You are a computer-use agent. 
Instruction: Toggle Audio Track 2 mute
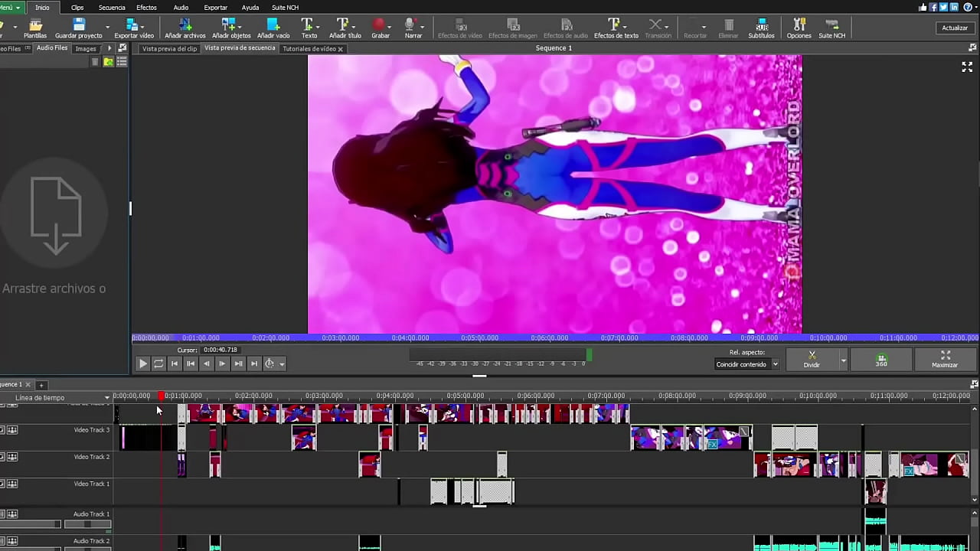(2, 541)
